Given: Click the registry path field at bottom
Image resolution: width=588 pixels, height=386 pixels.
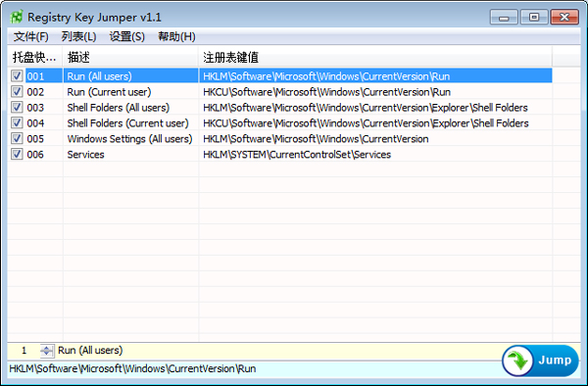Looking at the screenshot, I should (255, 368).
